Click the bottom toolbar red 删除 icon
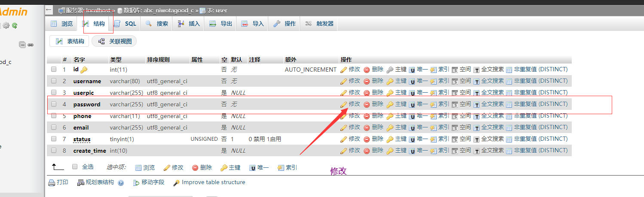This screenshot has width=644, height=197. (195, 168)
